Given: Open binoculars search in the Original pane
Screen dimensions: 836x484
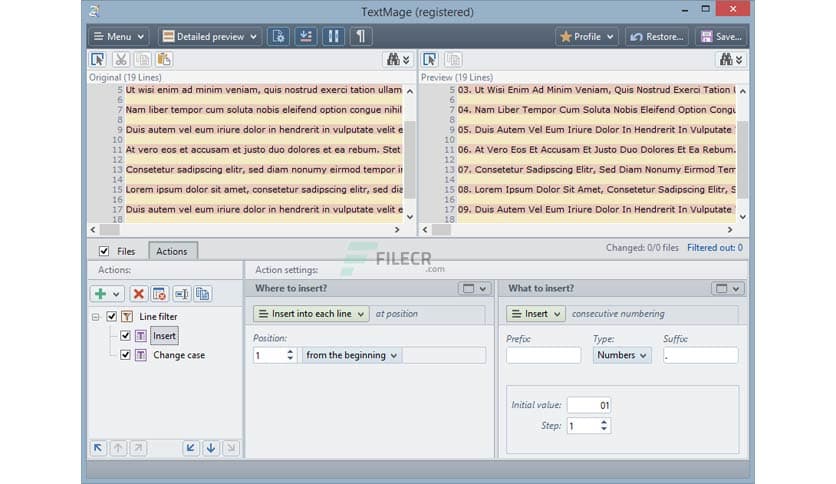Looking at the screenshot, I should click(x=398, y=60).
